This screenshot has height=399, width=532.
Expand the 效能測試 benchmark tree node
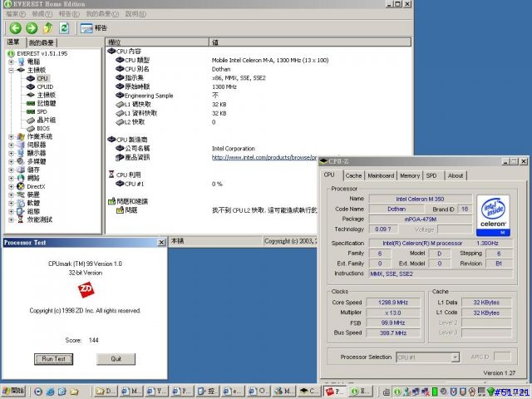[x=11, y=219]
